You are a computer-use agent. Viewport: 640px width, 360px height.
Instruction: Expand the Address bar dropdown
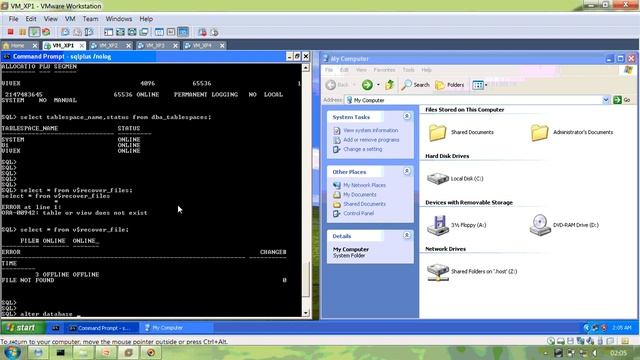pyautogui.click(x=606, y=100)
